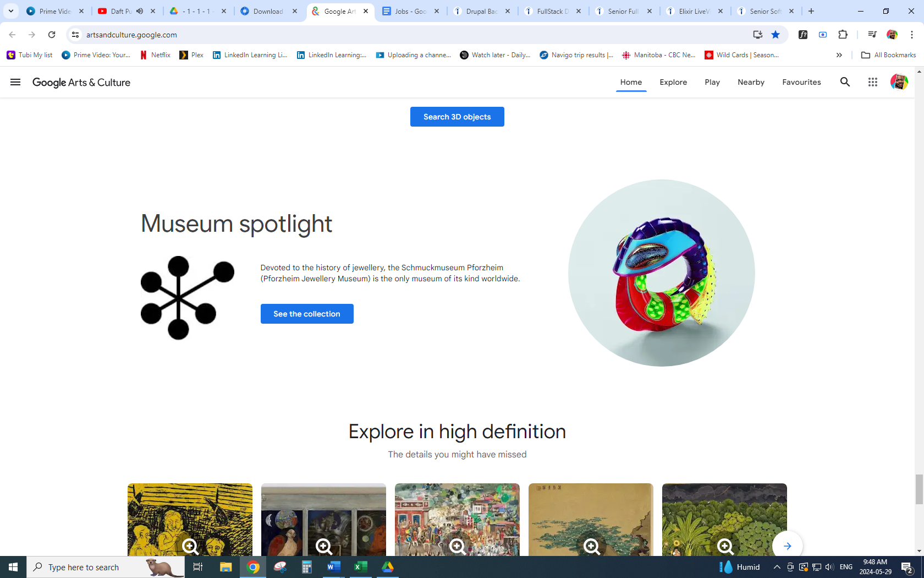
Task: Click the next arrow on the carousel
Action: [x=787, y=546]
